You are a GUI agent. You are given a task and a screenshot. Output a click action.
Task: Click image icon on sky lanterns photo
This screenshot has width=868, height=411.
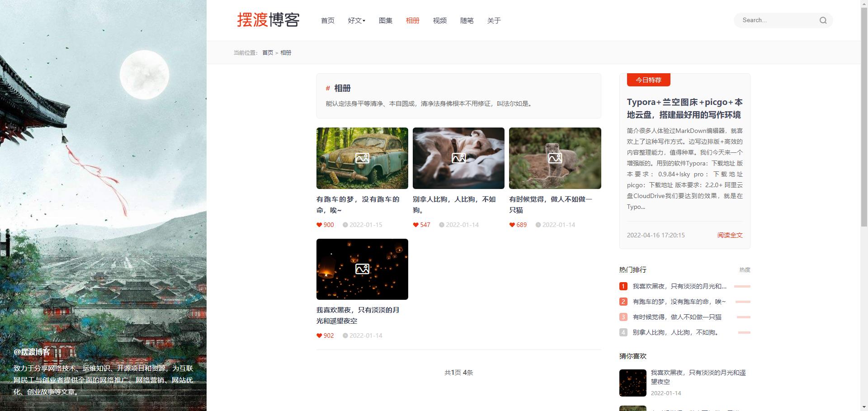click(362, 269)
